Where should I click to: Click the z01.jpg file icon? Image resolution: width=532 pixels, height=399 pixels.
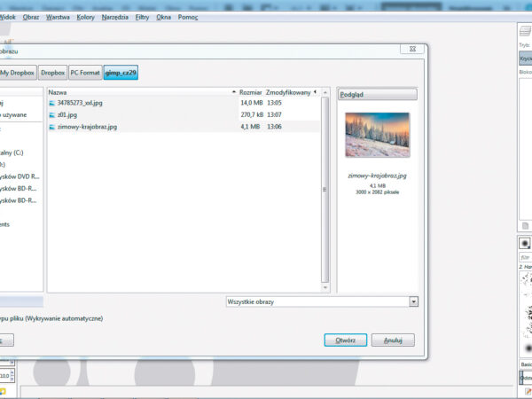(x=52, y=115)
